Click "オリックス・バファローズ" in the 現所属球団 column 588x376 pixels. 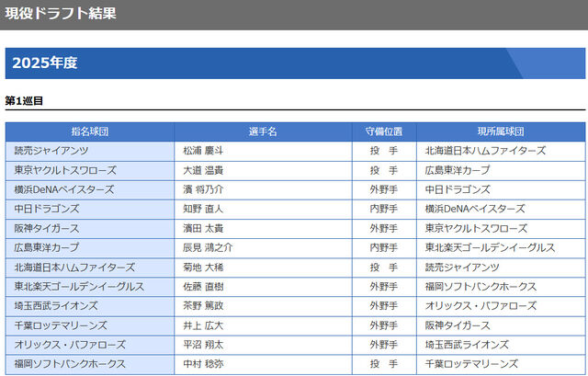click(481, 306)
